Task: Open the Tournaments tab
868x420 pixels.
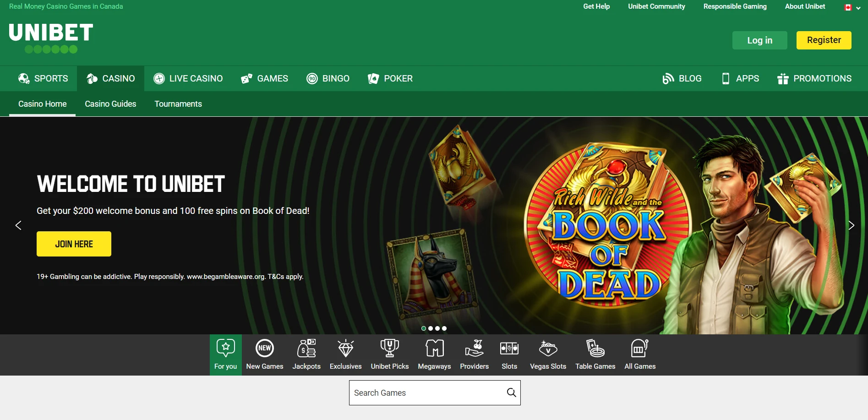Action: click(x=178, y=104)
